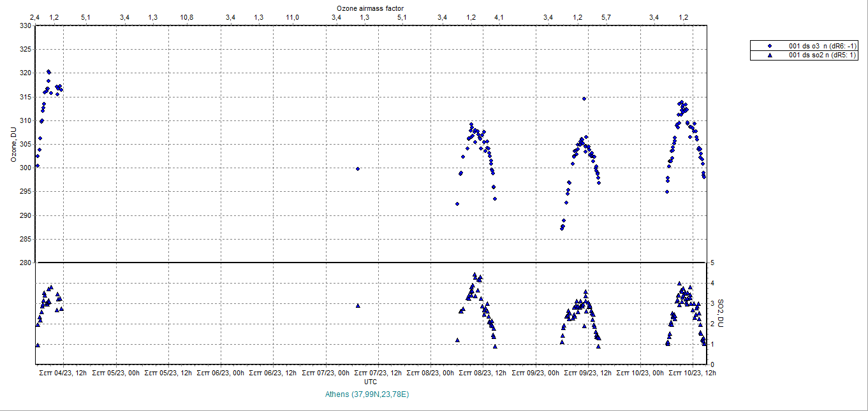Select legend entry '001 ds so2 n'
The width and height of the screenshot is (868, 411).
(x=823, y=55)
